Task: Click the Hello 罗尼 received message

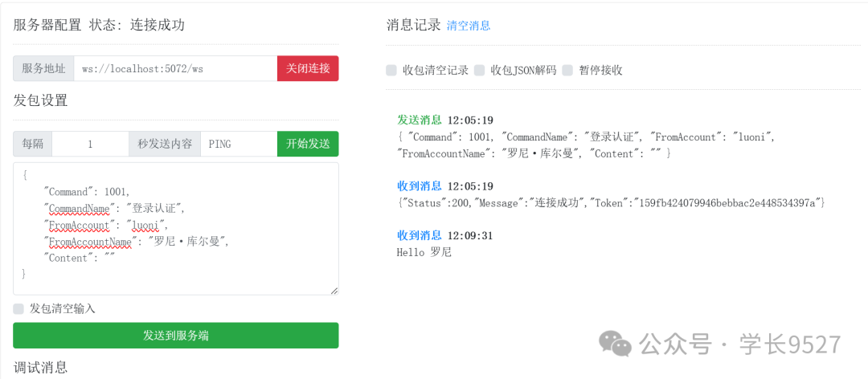Action: coord(424,252)
